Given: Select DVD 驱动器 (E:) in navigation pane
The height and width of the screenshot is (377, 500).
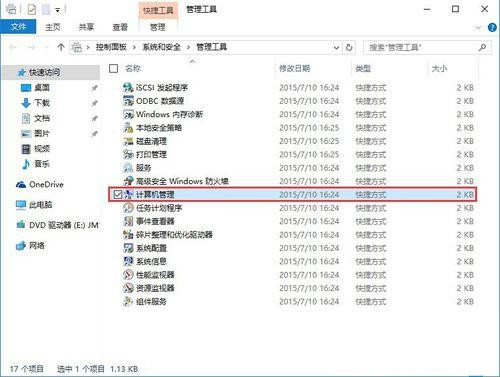Looking at the screenshot, I should tap(63, 225).
